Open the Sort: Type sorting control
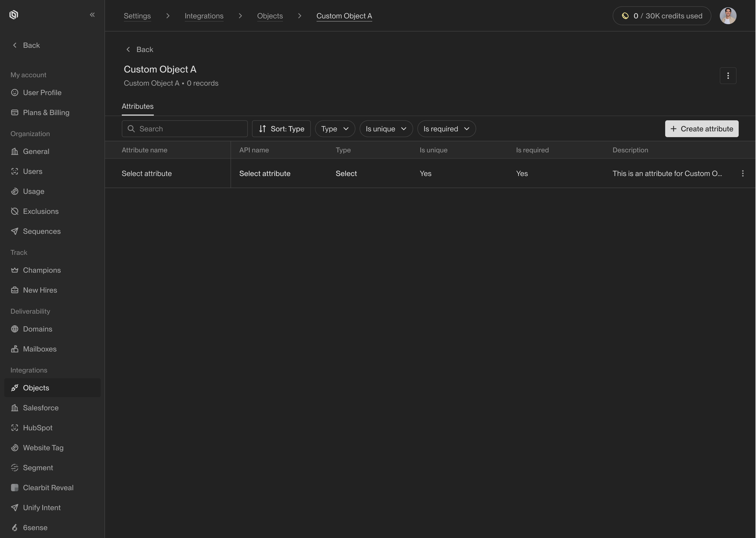The image size is (756, 538). [281, 129]
